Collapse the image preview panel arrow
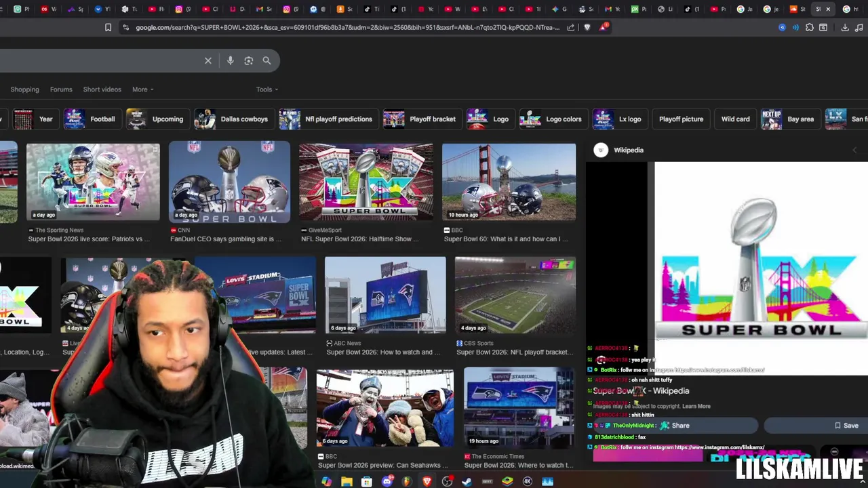868x488 pixels. tap(854, 150)
